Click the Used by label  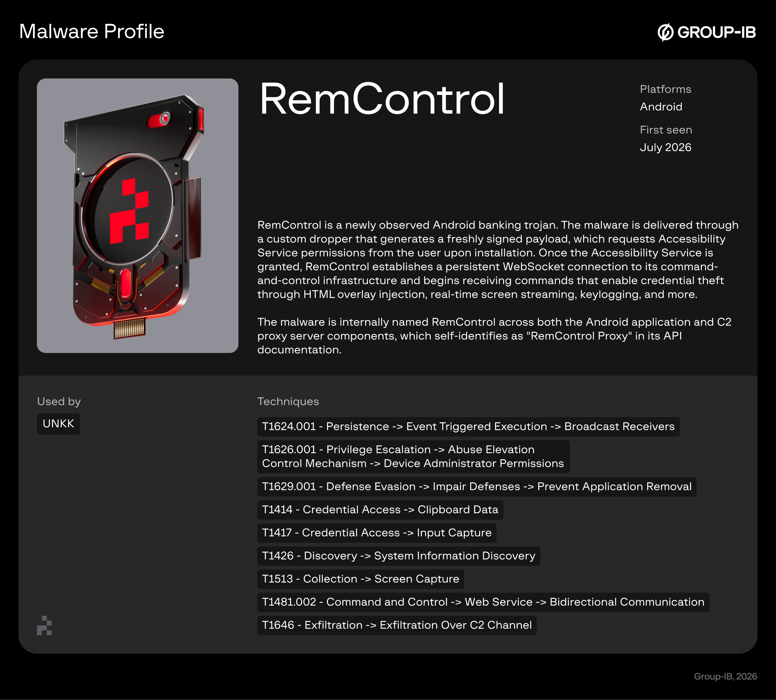tap(59, 402)
